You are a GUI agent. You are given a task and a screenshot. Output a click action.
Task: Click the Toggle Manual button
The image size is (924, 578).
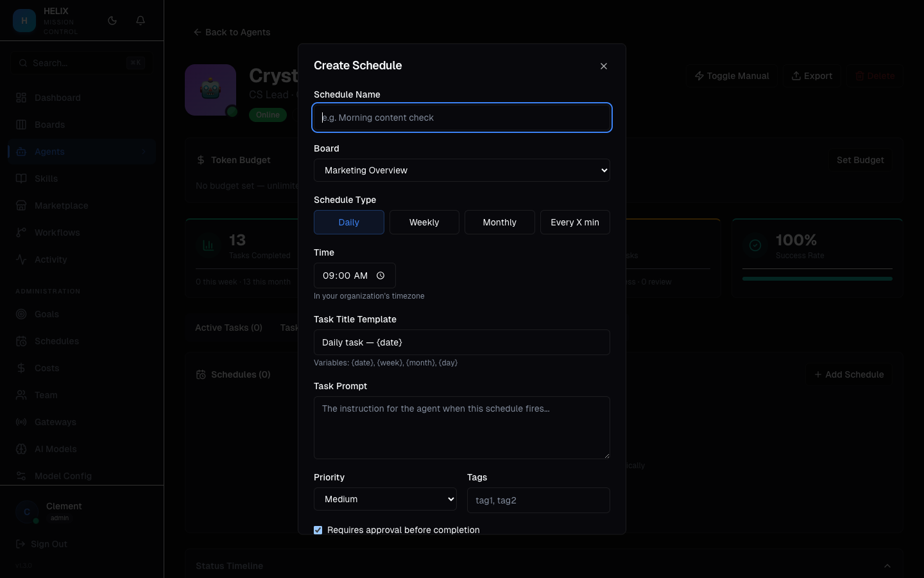coord(732,76)
